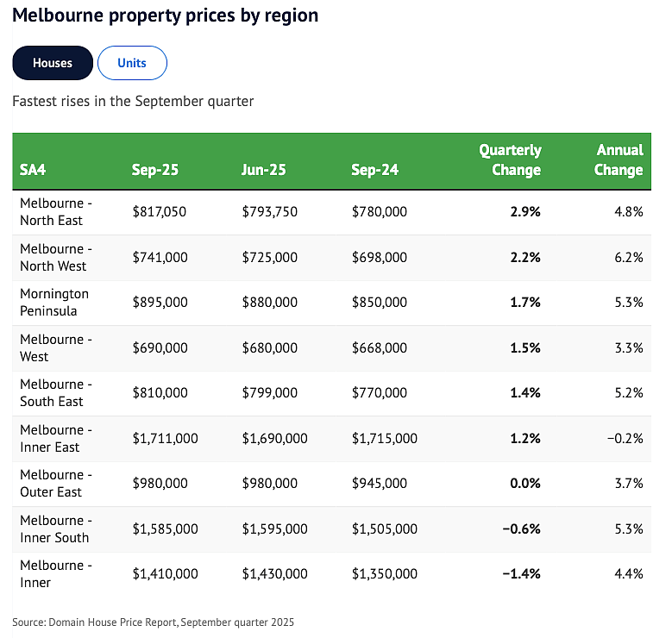Click the Jun-25 column header

click(263, 170)
